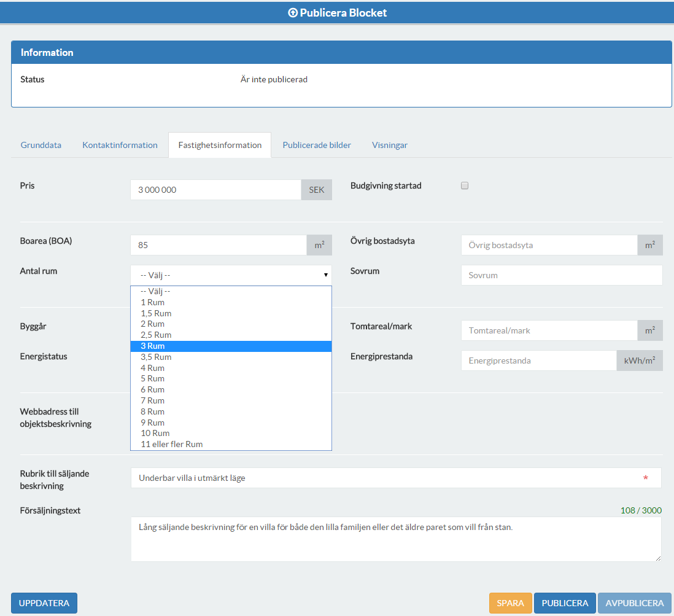The image size is (674, 616).
Task: Choose 2,5 Rum option
Action: 231,335
